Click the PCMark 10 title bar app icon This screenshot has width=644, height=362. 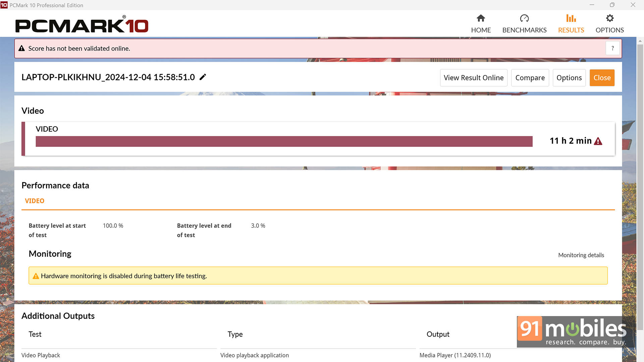4,5
